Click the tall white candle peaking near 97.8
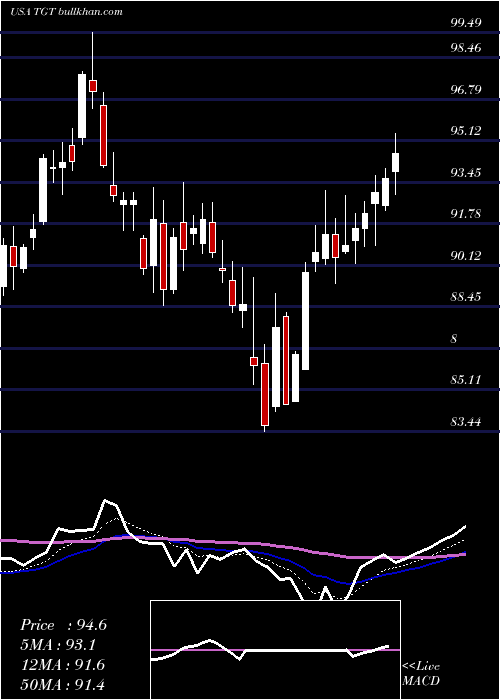500x700 pixels. [x=82, y=106]
